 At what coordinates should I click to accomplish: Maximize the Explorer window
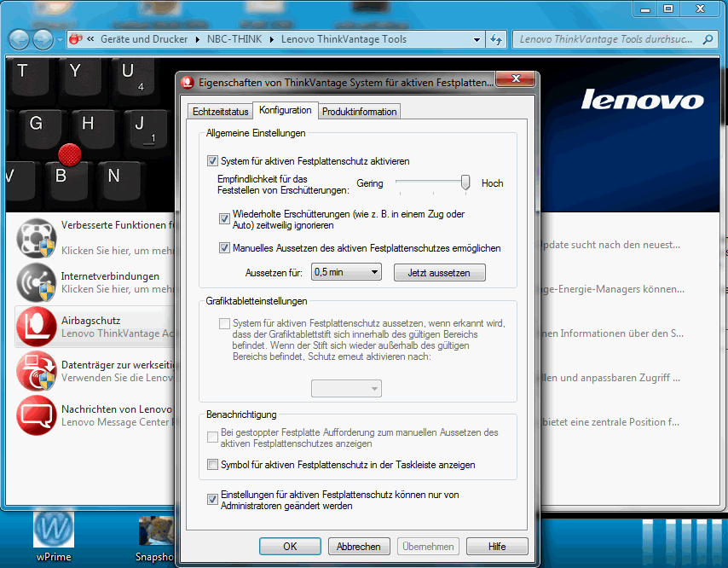[668, 9]
